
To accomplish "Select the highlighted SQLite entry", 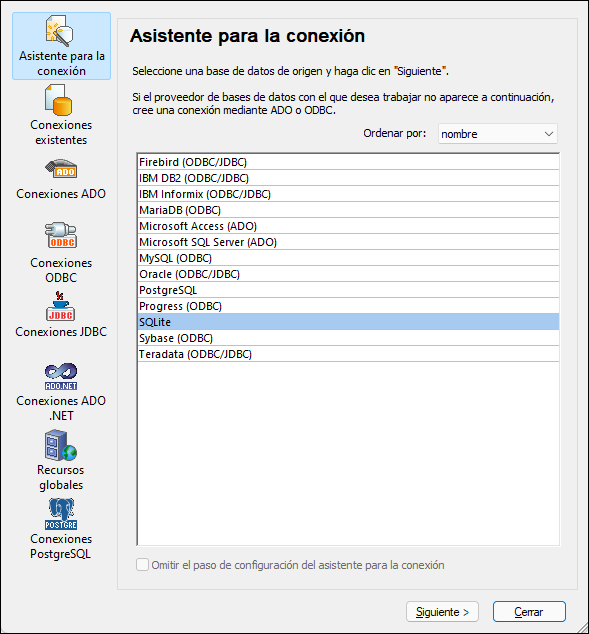I will 348,322.
